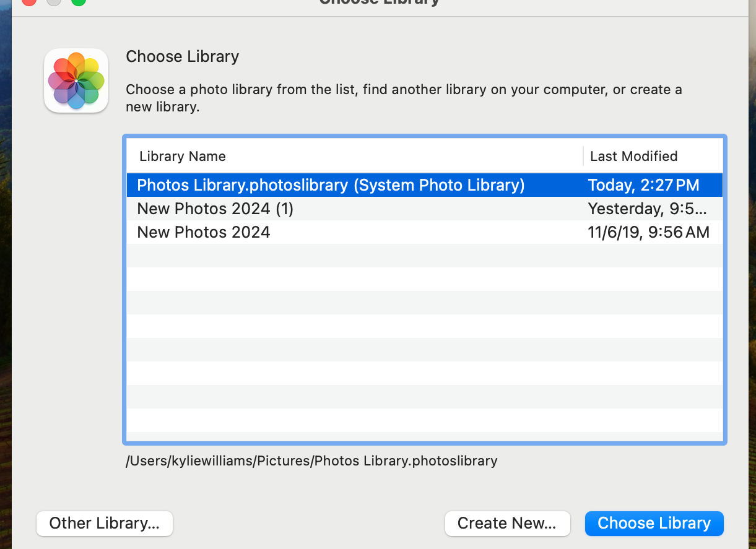Click the column divider between the headers
This screenshot has height=549, width=756.
[583, 156]
